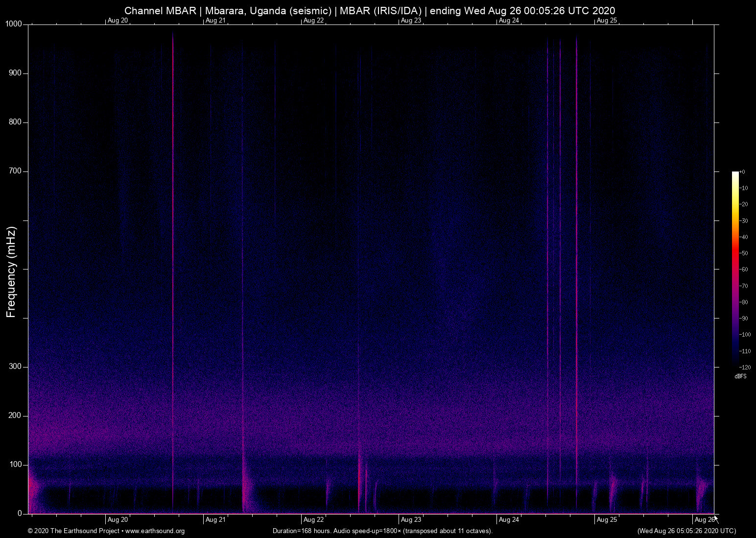Select the Aug 22 marker on the top axis
This screenshot has height=538, width=756.
click(313, 20)
